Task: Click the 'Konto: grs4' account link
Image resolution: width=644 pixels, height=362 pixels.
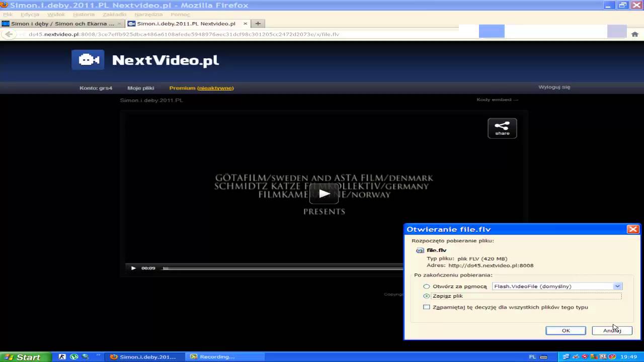Action: [96, 88]
